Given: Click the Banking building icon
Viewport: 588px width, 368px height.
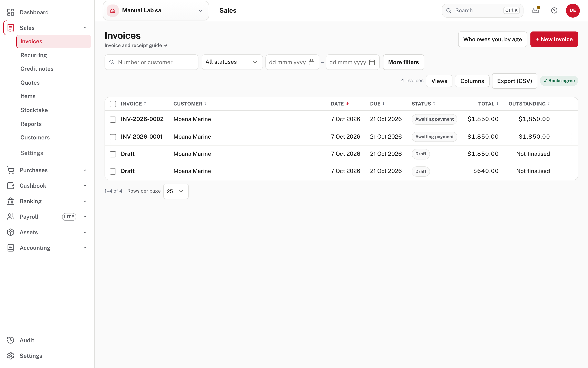Looking at the screenshot, I should [x=10, y=201].
